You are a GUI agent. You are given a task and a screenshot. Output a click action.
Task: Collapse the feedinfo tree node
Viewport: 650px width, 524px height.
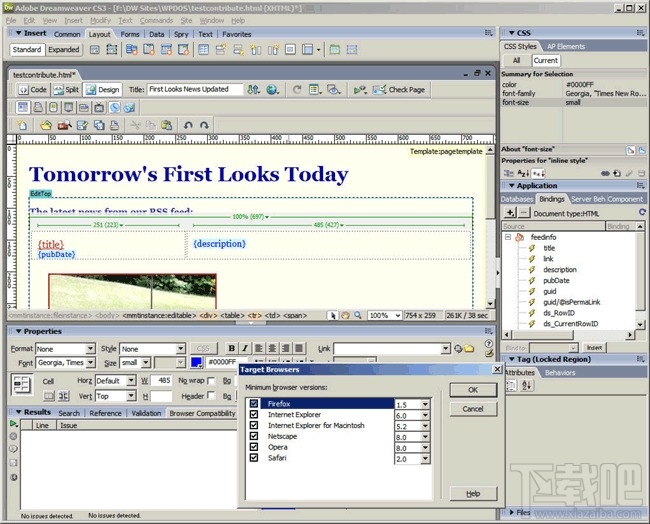508,237
